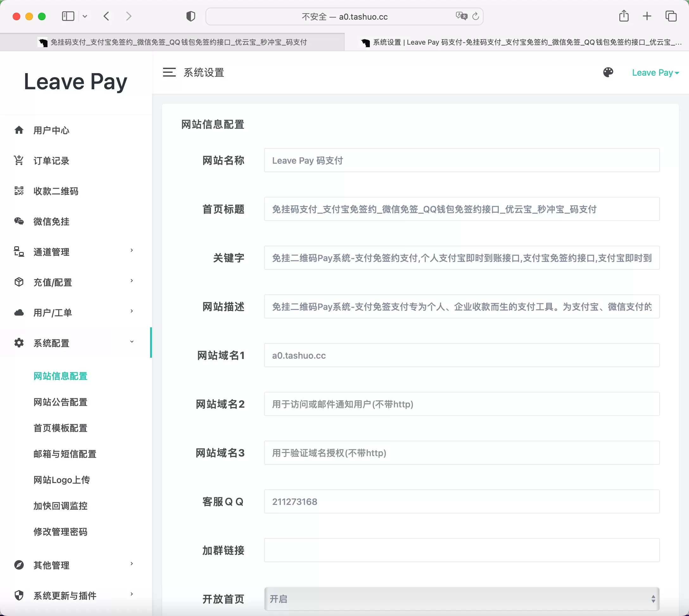This screenshot has width=689, height=616.
Task: Click the 网站域名2 input field
Action: click(462, 404)
